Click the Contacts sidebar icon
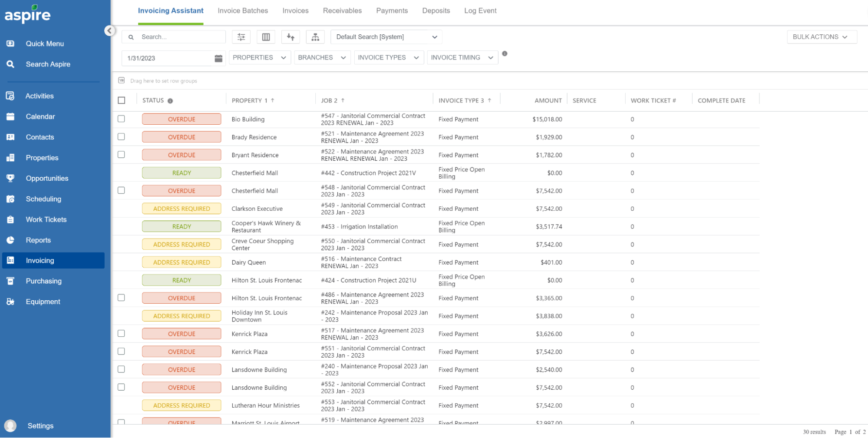The height and width of the screenshot is (438, 868). pyautogui.click(x=10, y=137)
